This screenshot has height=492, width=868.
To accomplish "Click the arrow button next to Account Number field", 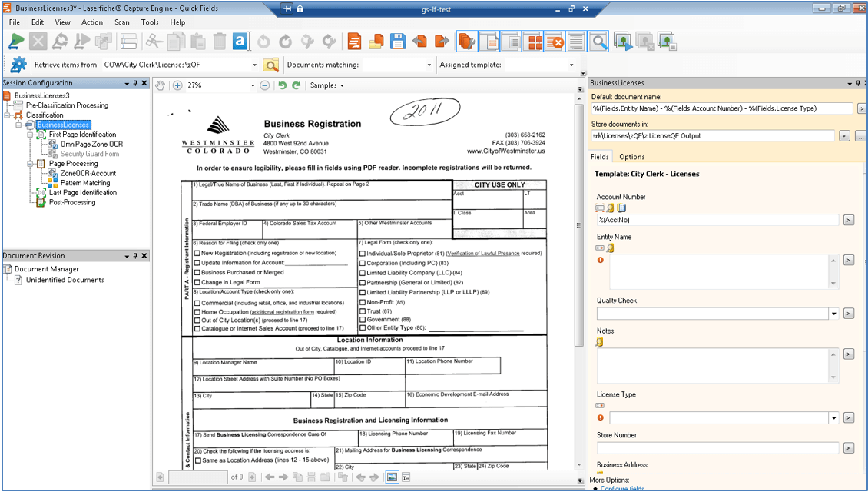I will pos(848,220).
